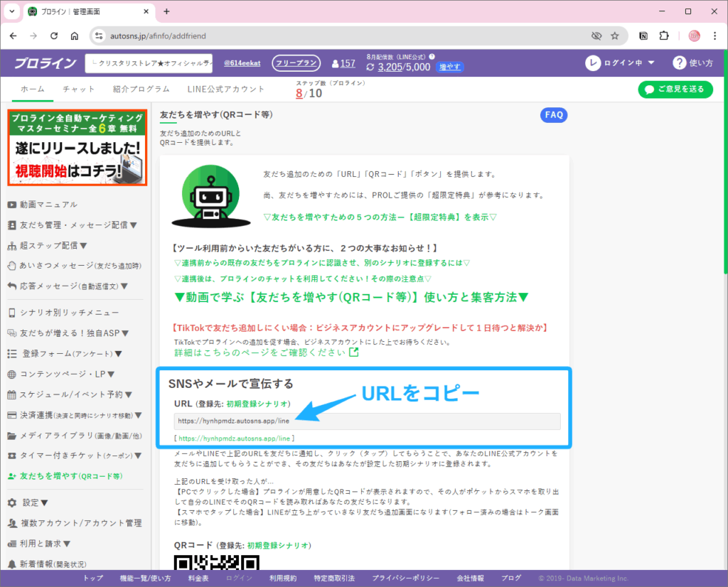The image size is (728, 587).
Task: Click the browser address bar URL
Action: click(x=158, y=36)
